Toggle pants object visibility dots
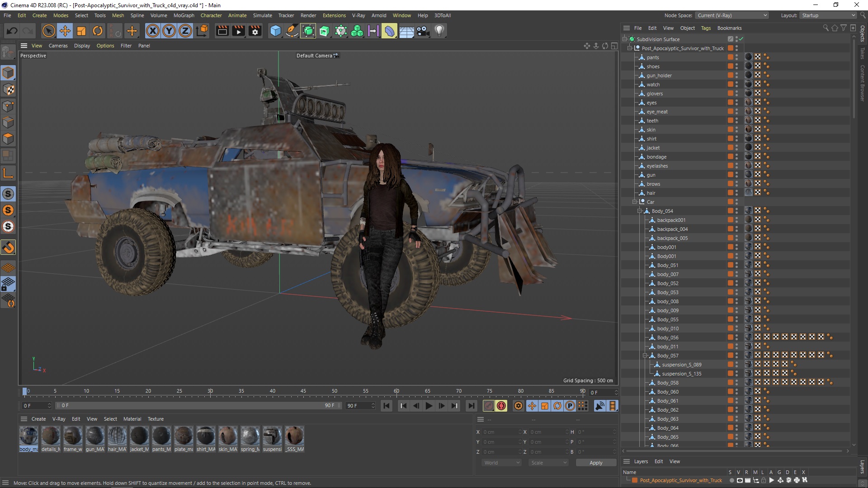The height and width of the screenshot is (488, 868). point(736,57)
